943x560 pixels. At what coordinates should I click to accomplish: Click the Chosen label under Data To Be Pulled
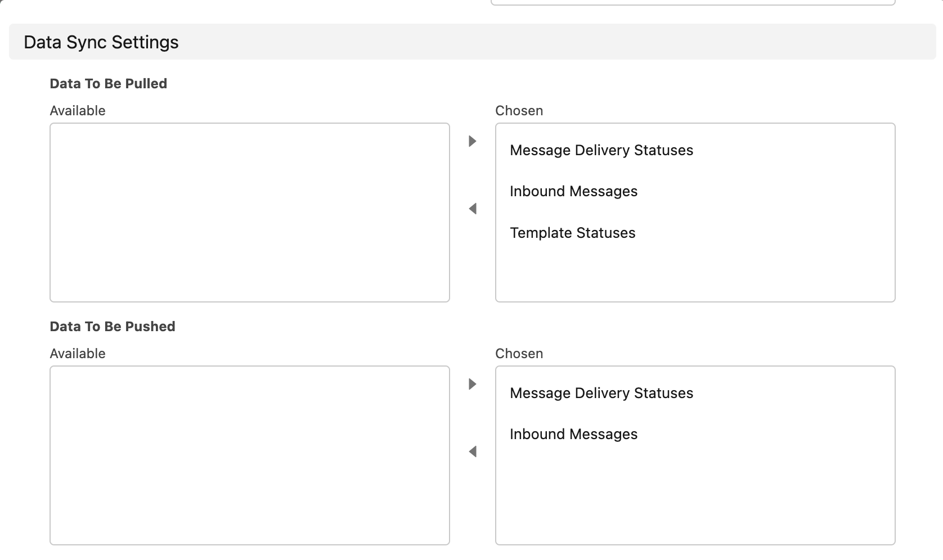coord(519,111)
